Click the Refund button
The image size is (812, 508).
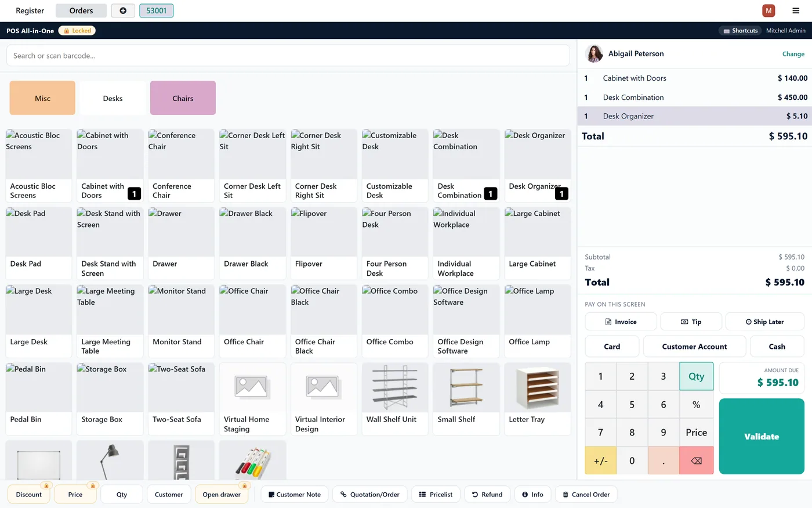pos(487,495)
